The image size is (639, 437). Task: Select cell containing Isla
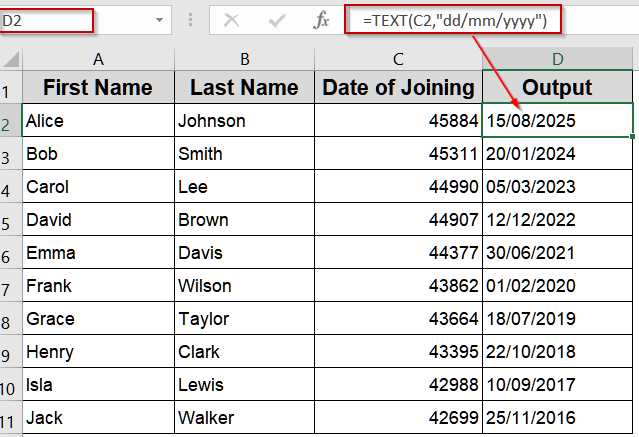pyautogui.click(x=98, y=384)
